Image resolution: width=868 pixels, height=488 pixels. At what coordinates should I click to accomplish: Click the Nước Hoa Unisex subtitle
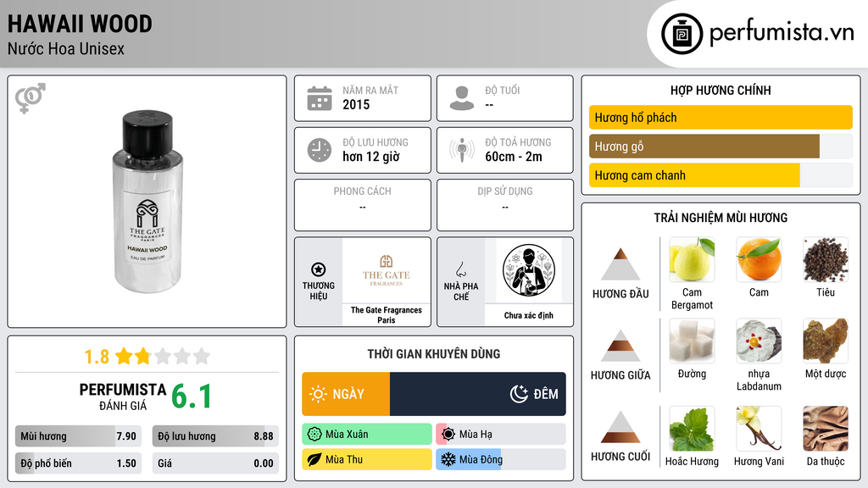pos(66,48)
